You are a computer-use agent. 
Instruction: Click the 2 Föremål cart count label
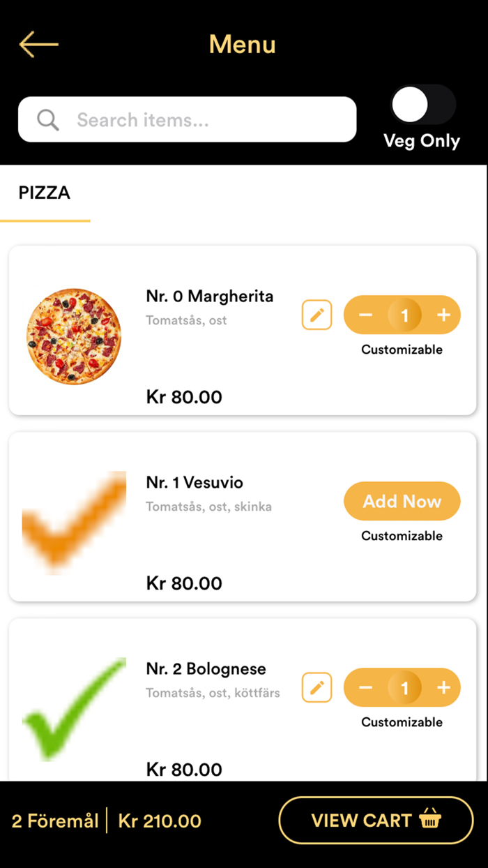pos(54,821)
